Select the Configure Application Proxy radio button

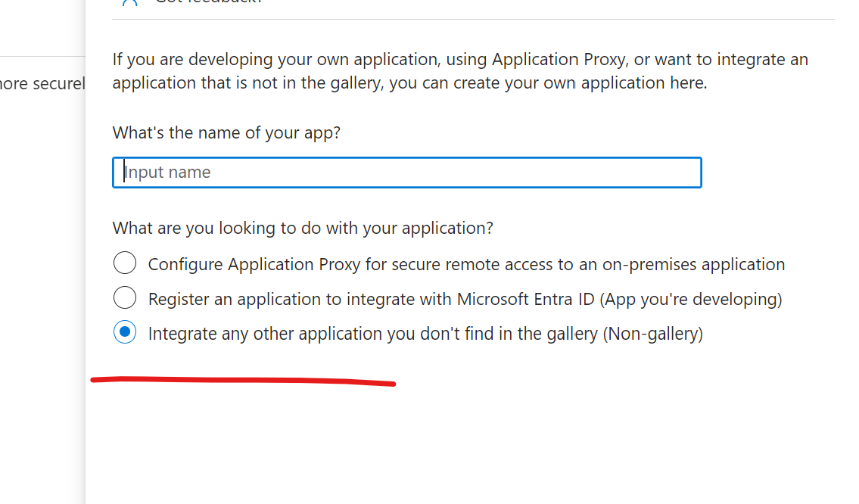pyautogui.click(x=125, y=263)
